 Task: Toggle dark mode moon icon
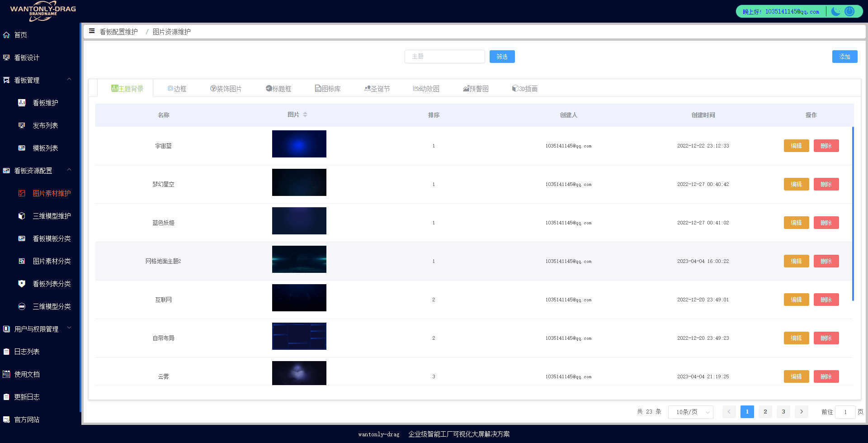point(836,11)
